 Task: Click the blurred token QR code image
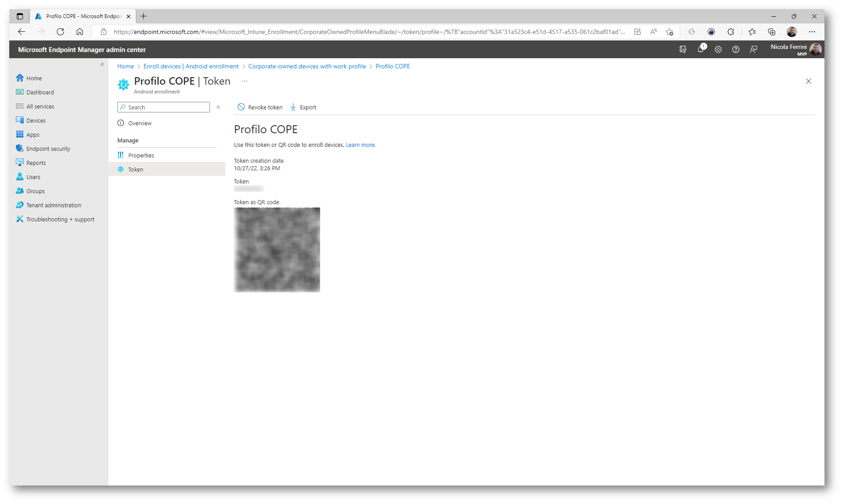(277, 250)
